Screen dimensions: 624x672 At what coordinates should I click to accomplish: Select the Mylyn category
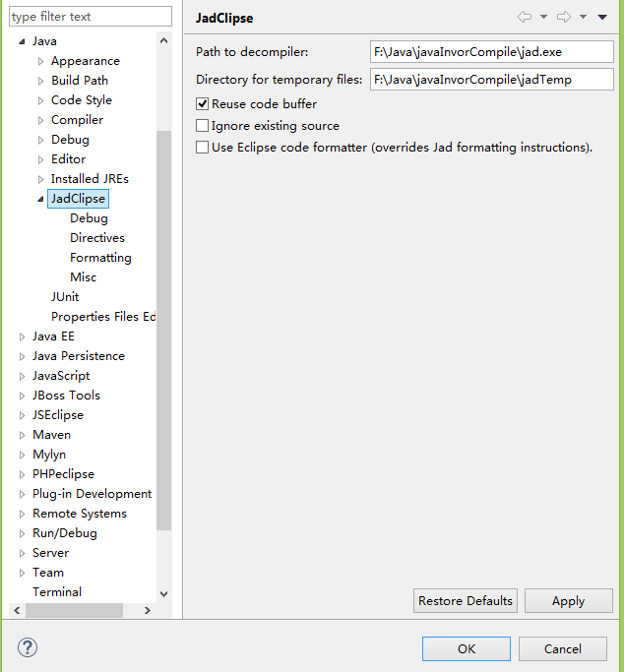point(49,455)
